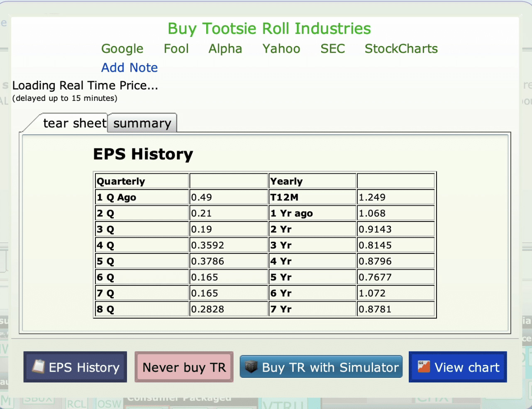Click the chart icon on View chart
Screen dimensions: 532x409
(x=424, y=367)
